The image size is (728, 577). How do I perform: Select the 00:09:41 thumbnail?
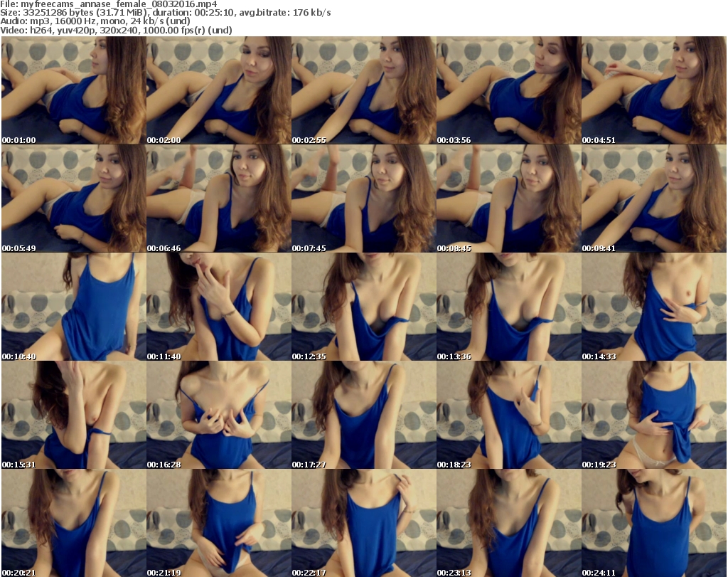(x=654, y=198)
